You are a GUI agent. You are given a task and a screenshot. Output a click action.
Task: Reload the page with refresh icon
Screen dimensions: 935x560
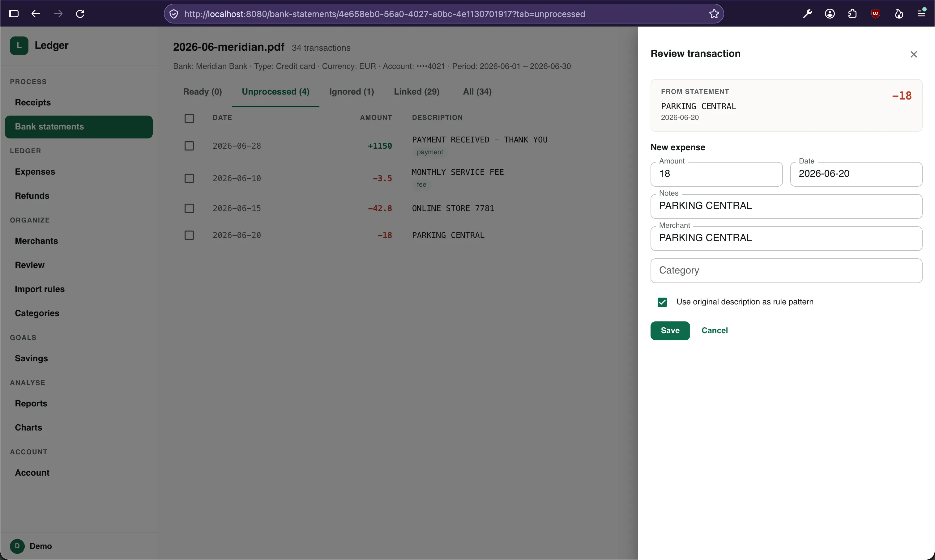coord(80,14)
